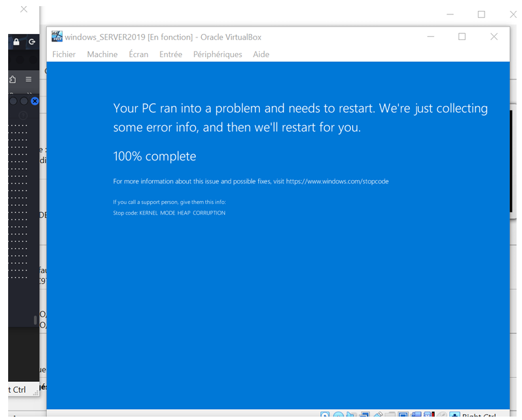
Task: Click the lock icon in left window
Action: (x=16, y=42)
